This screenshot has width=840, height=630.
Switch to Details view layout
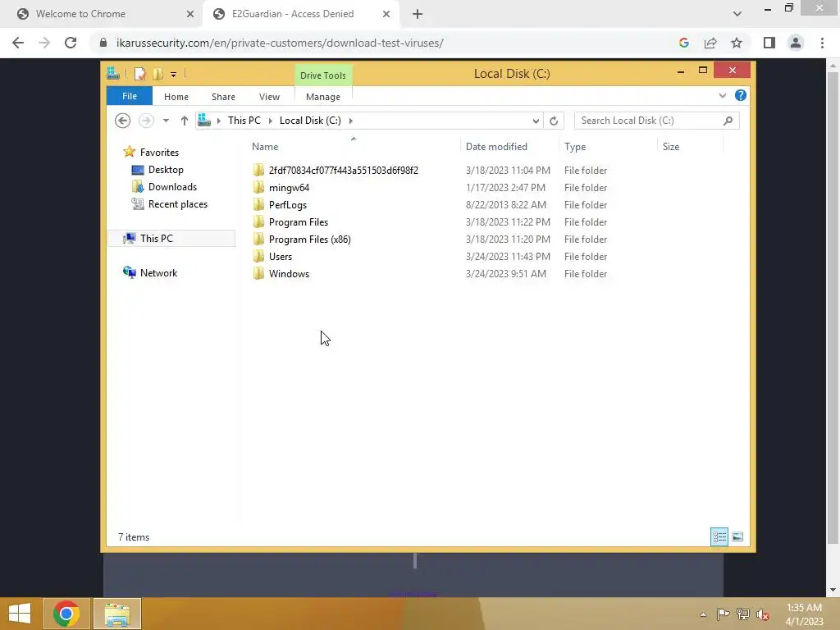click(719, 536)
